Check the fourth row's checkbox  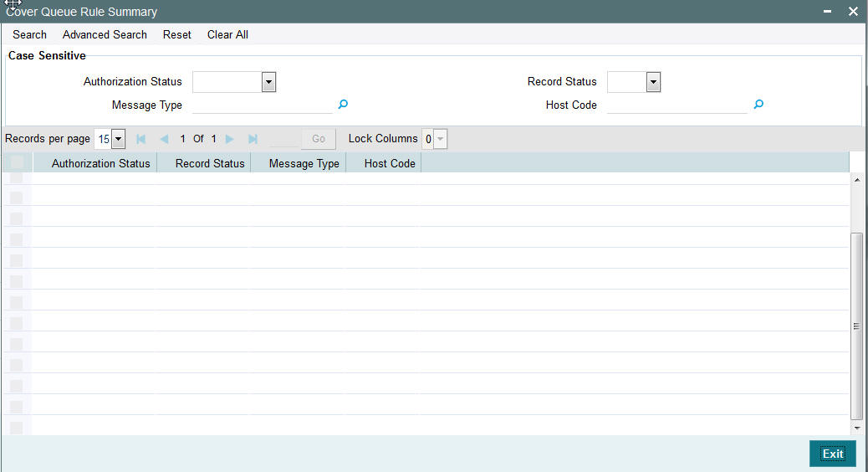(x=17, y=239)
